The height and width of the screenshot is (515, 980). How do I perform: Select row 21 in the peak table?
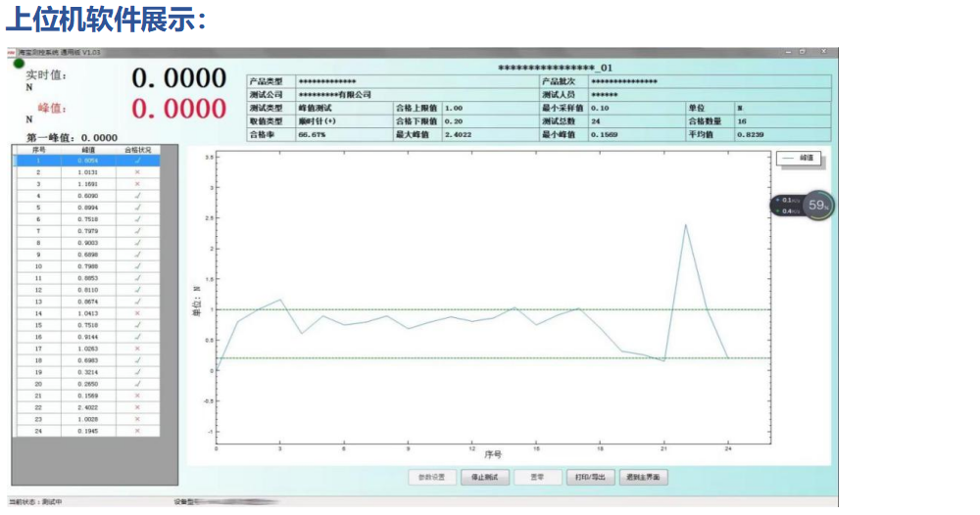tap(87, 396)
